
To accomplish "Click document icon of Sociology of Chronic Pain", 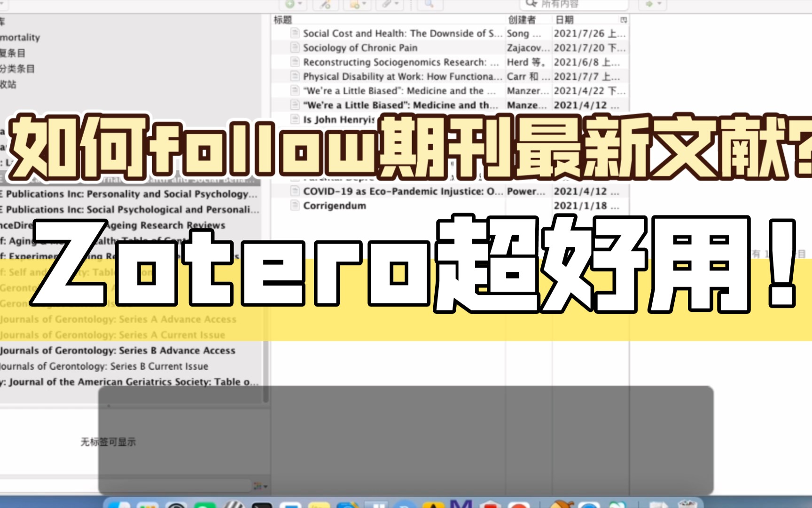I will [295, 48].
